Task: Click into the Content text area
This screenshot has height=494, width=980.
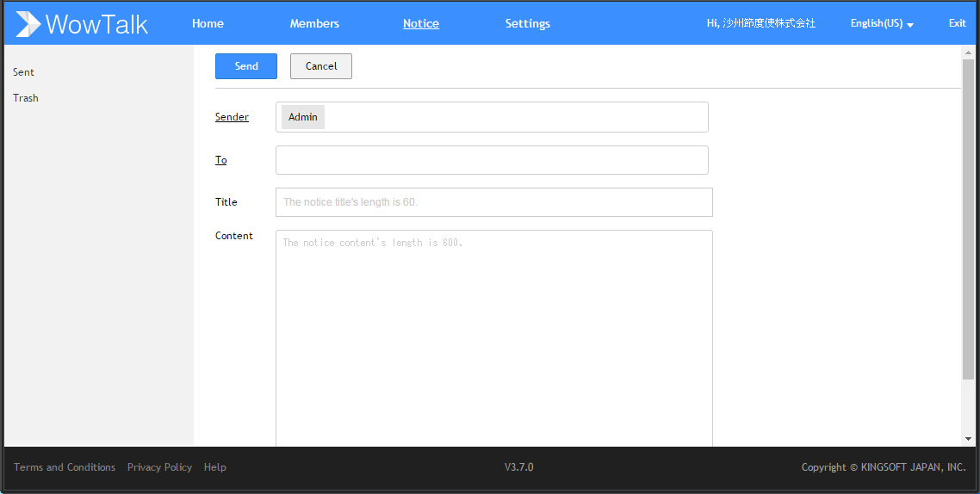Action: click(493, 338)
